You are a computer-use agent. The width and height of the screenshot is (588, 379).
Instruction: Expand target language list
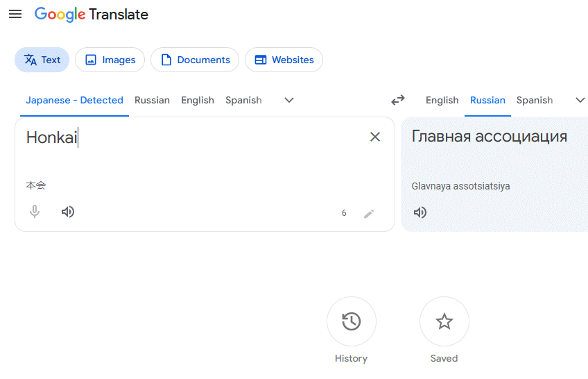coord(580,100)
